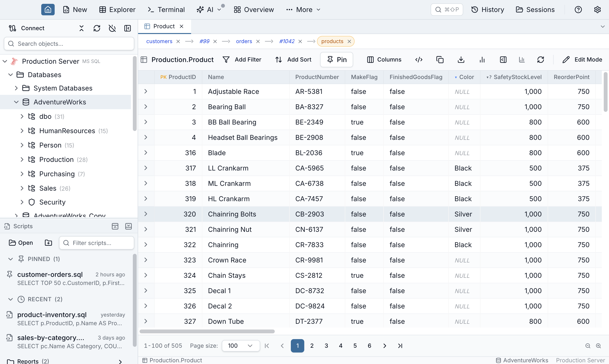Expand the Sales schema
The width and height of the screenshot is (609, 364).
tap(22, 188)
